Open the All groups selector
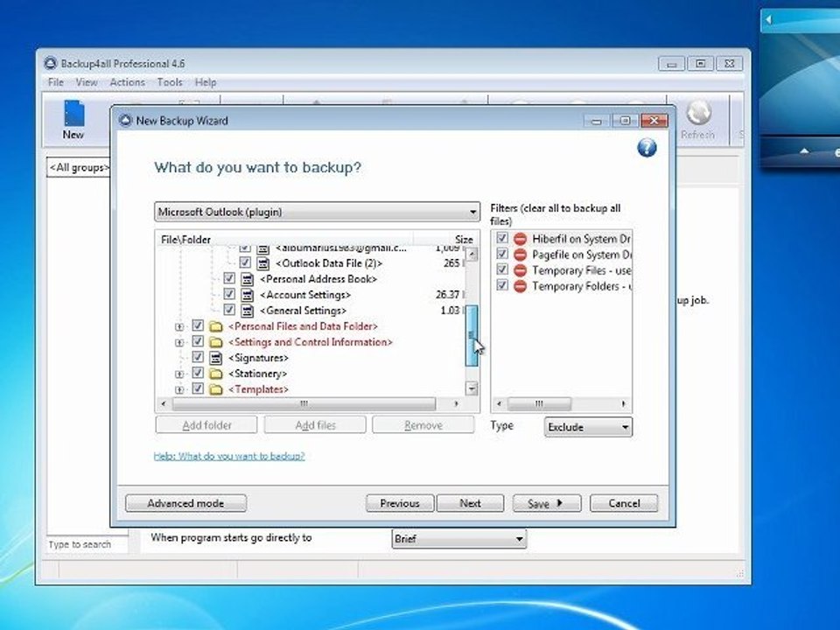The width and height of the screenshot is (840, 630). pos(80,168)
